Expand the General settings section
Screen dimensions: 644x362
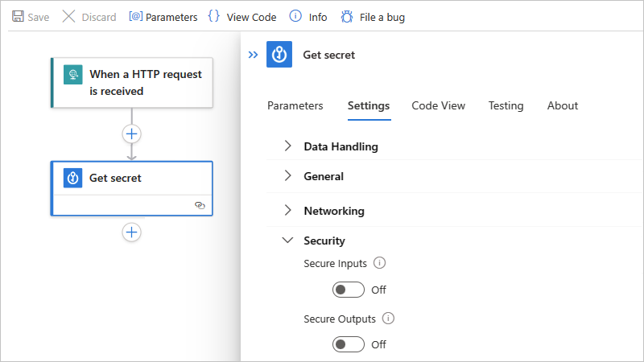coord(288,176)
